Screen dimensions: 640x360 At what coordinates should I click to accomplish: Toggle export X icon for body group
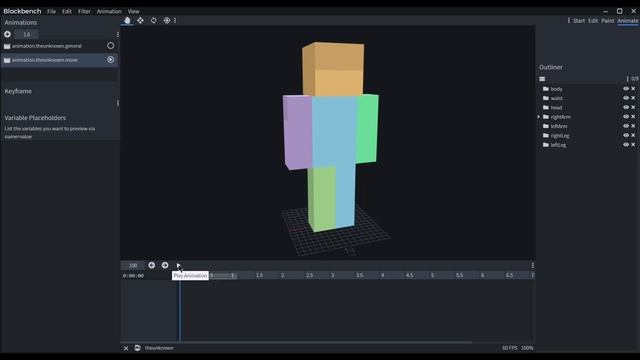click(633, 89)
